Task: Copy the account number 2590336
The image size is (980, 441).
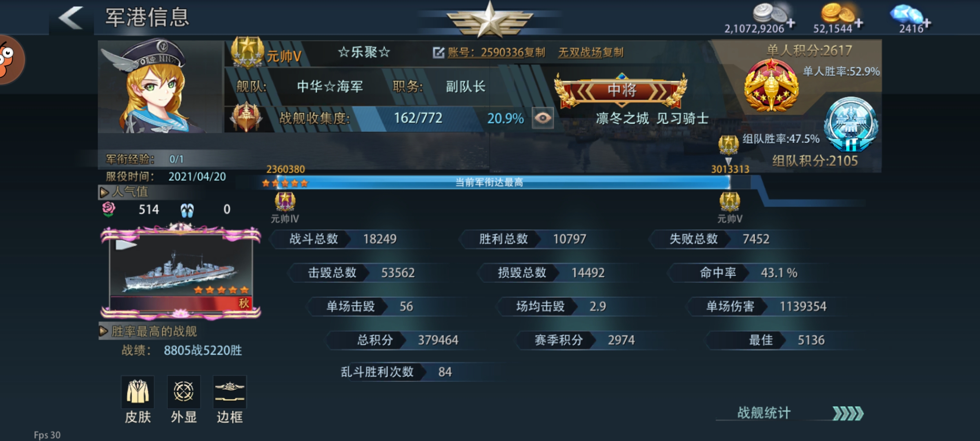Action: [497, 52]
